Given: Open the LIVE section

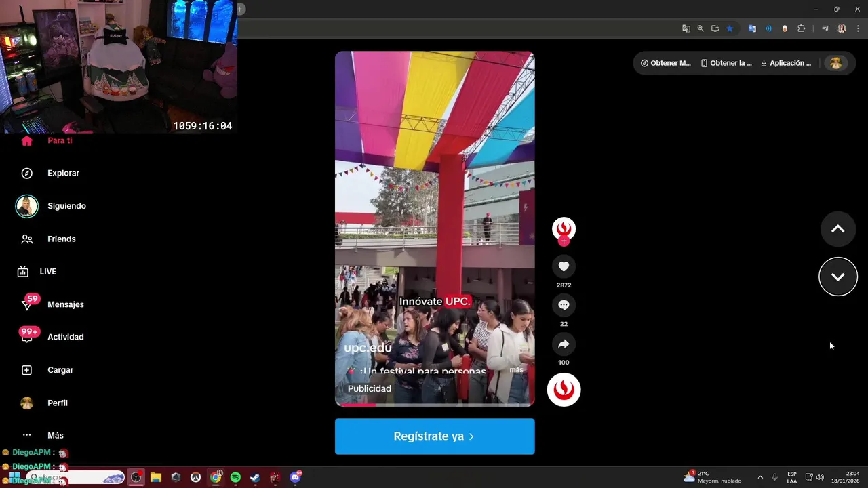Looking at the screenshot, I should [x=37, y=271].
